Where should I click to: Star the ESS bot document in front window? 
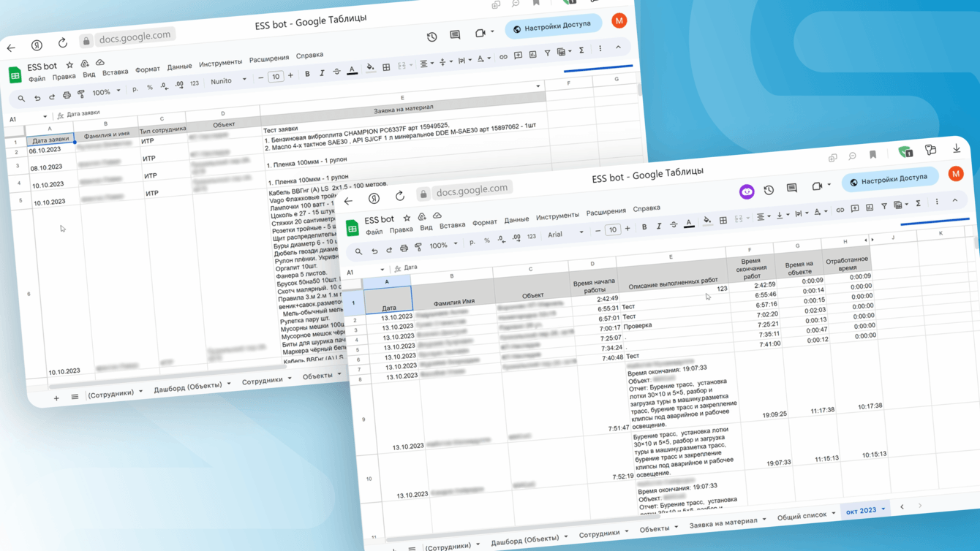click(407, 218)
